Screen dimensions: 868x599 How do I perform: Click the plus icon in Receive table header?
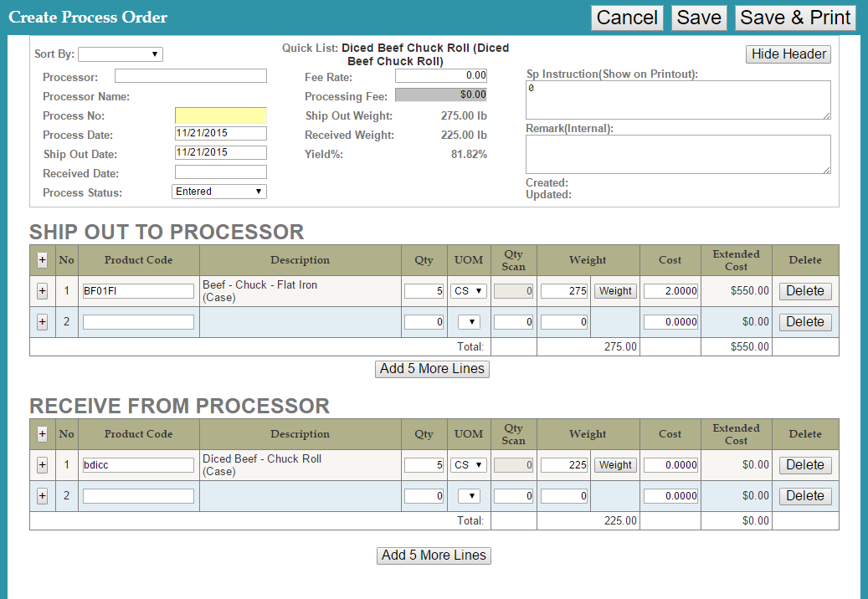coord(42,434)
